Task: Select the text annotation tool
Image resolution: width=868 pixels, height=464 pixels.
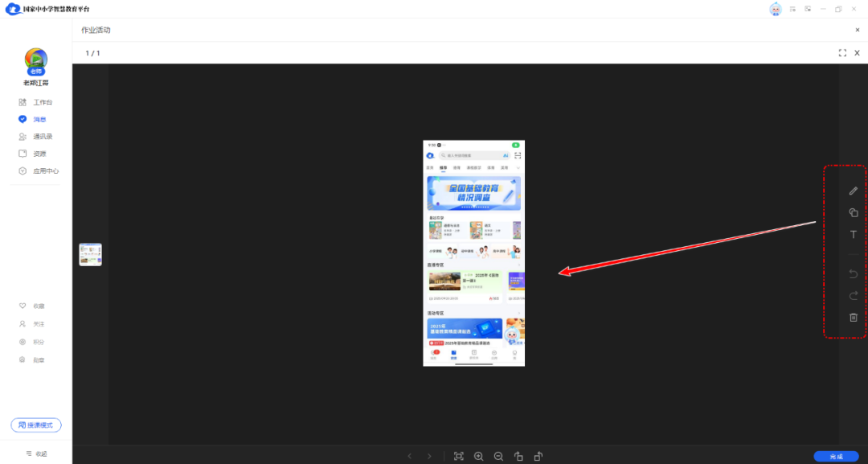Action: coord(854,235)
